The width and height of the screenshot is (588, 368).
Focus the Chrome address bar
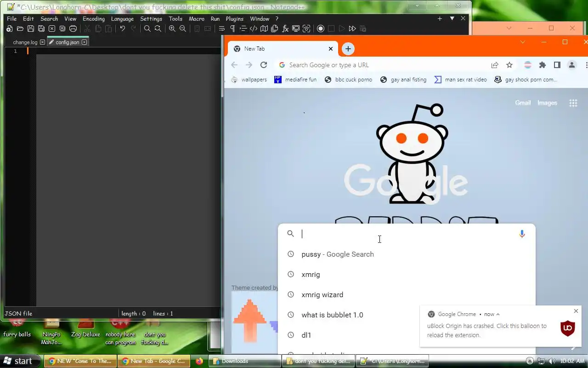(386, 65)
